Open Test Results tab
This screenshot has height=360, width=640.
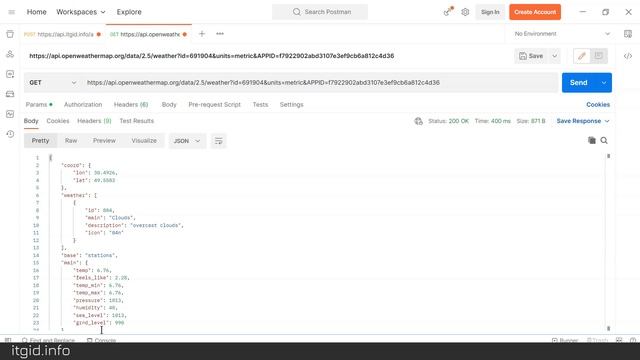pos(136,121)
